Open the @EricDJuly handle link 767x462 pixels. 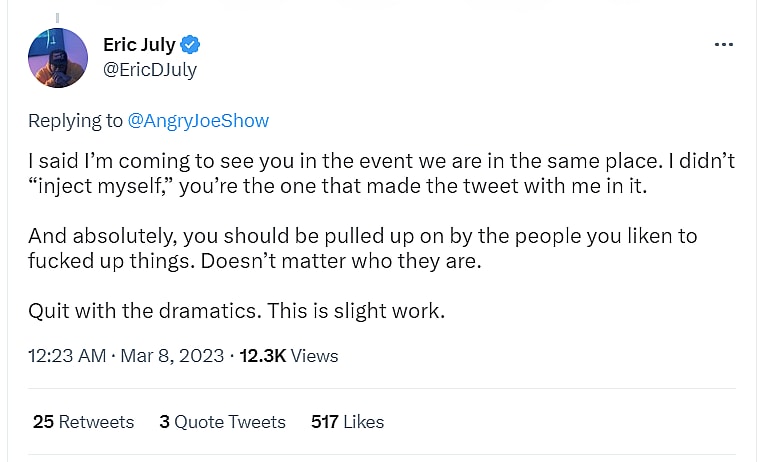150,70
